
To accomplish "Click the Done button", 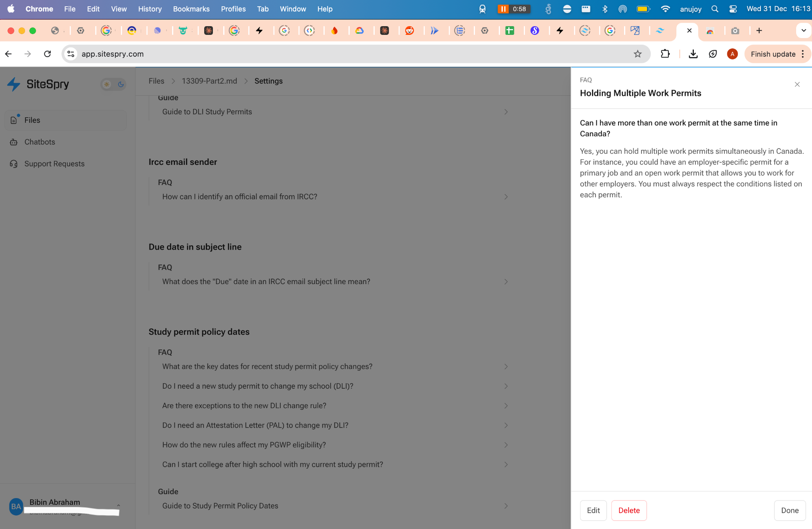I will point(789,510).
